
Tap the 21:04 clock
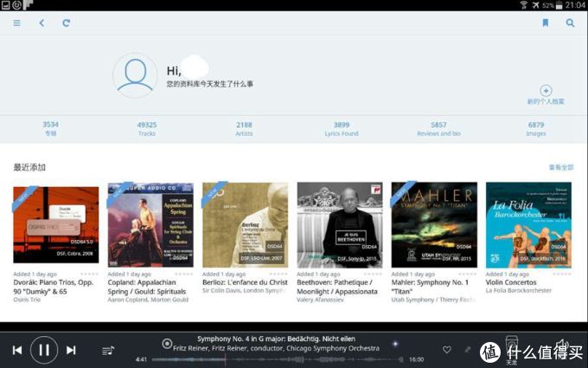tap(575, 5)
